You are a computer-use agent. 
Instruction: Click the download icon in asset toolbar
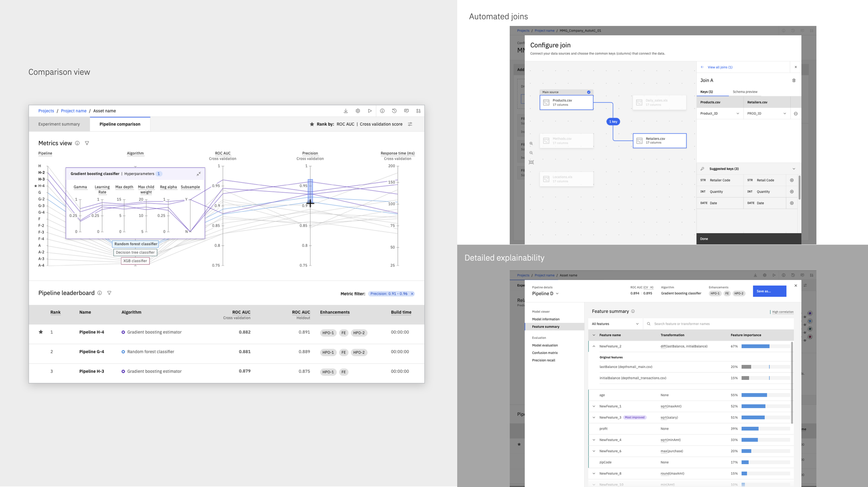click(x=345, y=111)
